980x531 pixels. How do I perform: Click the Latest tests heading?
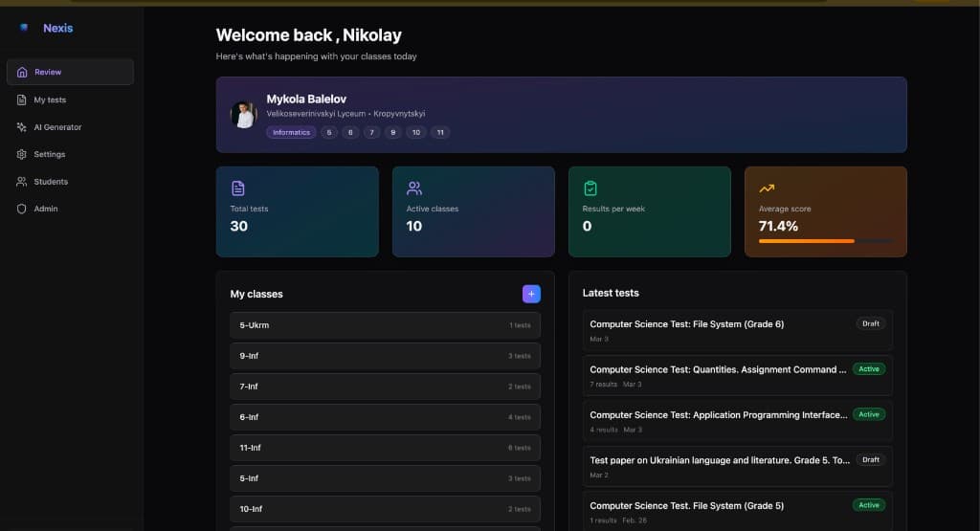pyautogui.click(x=611, y=293)
